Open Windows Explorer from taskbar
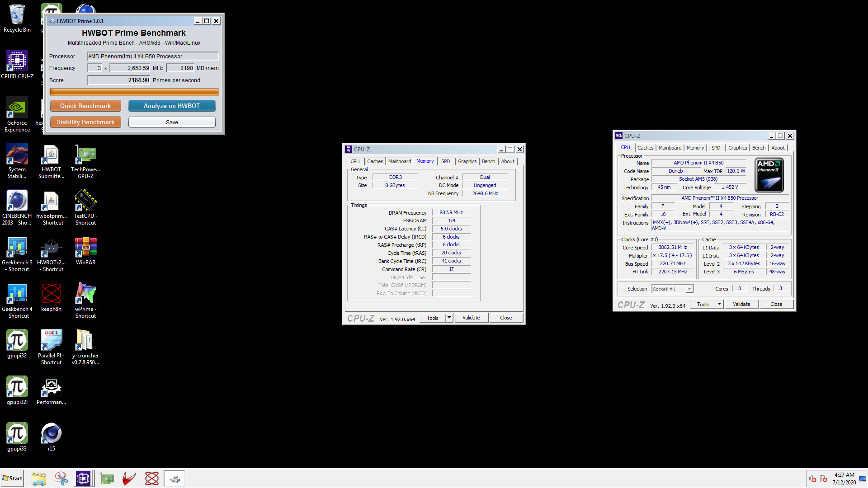 tap(39, 479)
